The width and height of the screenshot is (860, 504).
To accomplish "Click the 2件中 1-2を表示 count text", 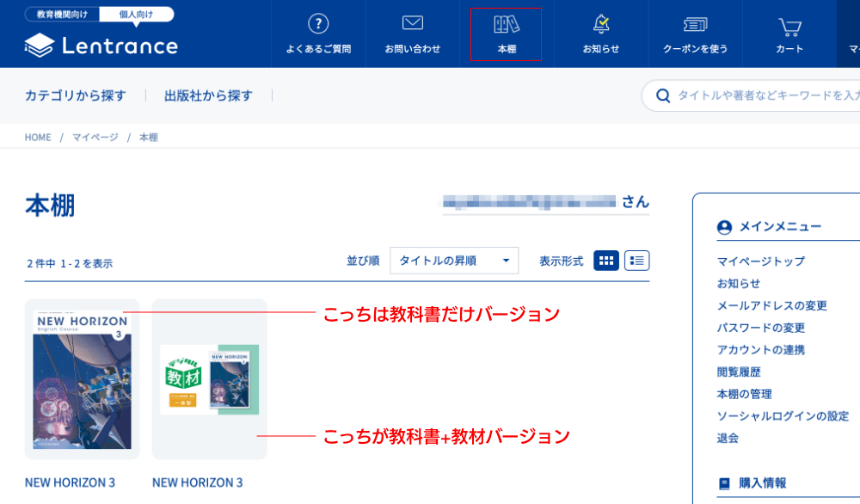I will [x=70, y=264].
